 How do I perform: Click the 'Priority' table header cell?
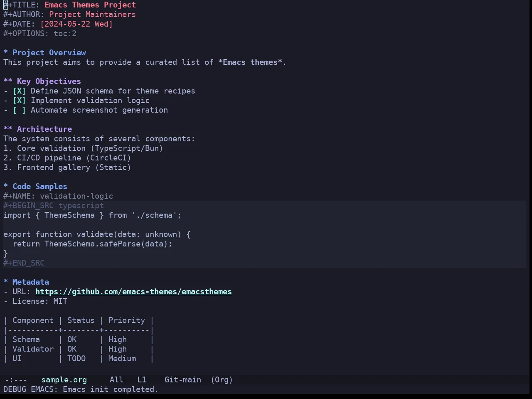(127, 320)
